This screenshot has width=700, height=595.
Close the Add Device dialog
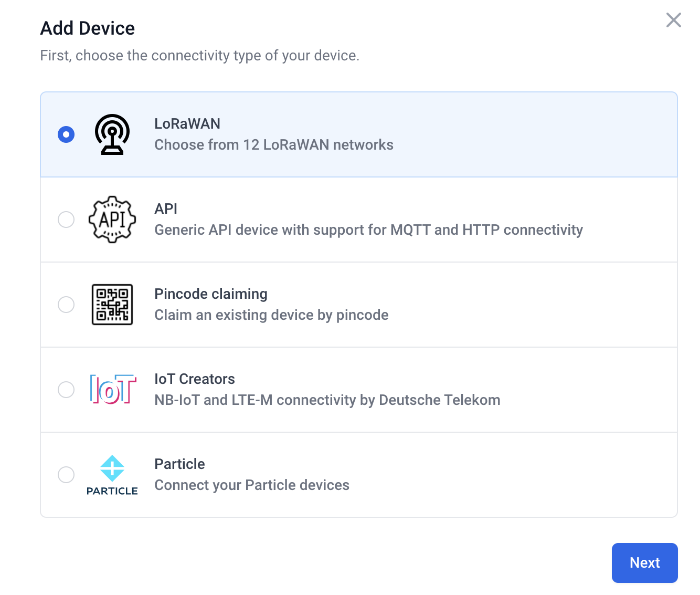[x=674, y=20]
